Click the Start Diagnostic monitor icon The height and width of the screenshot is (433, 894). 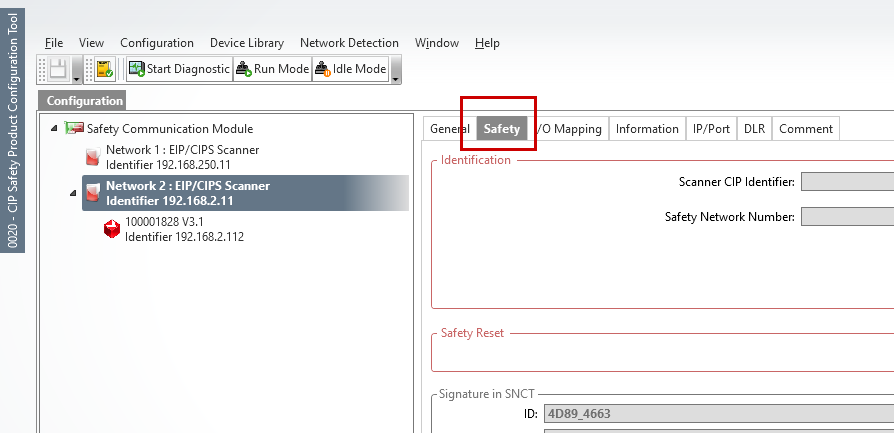[137, 69]
